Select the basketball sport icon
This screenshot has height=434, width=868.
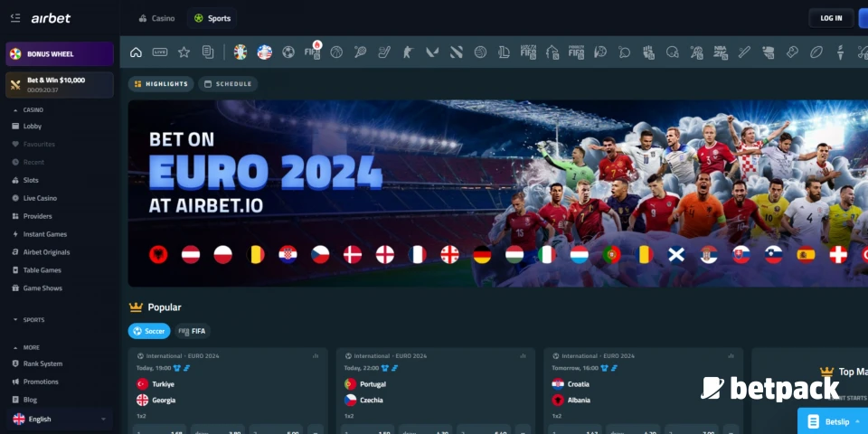point(336,52)
